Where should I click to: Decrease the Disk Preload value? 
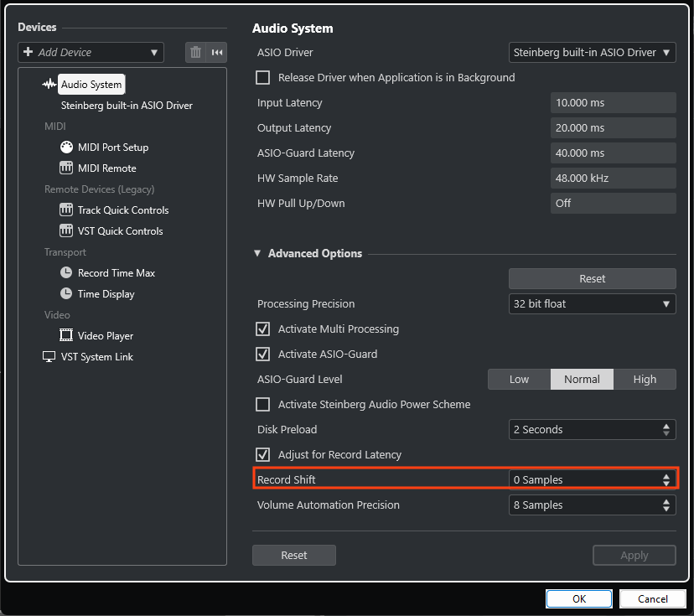[x=666, y=433]
